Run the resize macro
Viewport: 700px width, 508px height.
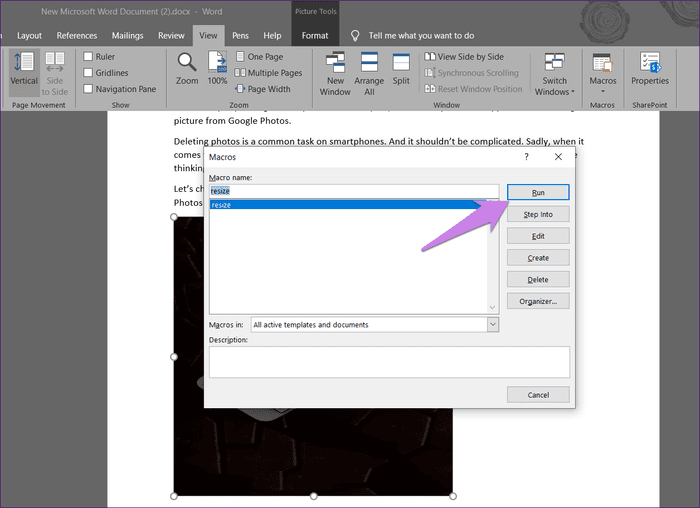pyautogui.click(x=538, y=192)
